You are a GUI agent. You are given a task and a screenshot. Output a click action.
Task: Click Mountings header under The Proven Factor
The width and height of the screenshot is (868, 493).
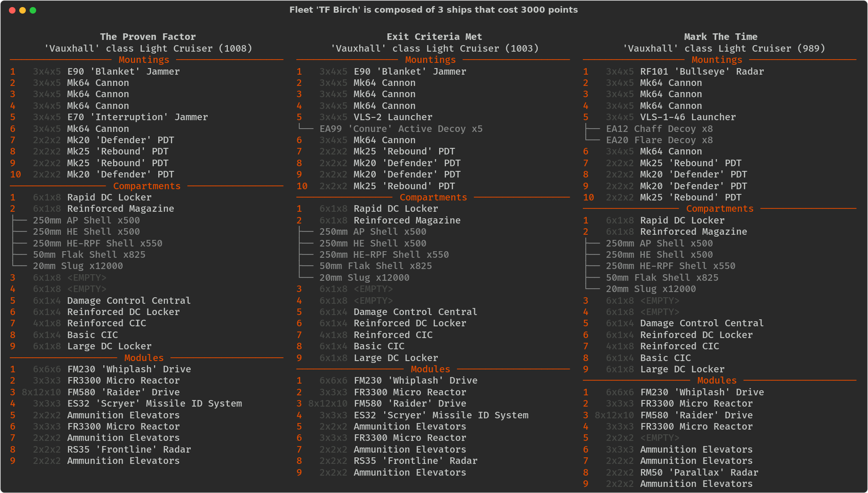[x=144, y=60]
